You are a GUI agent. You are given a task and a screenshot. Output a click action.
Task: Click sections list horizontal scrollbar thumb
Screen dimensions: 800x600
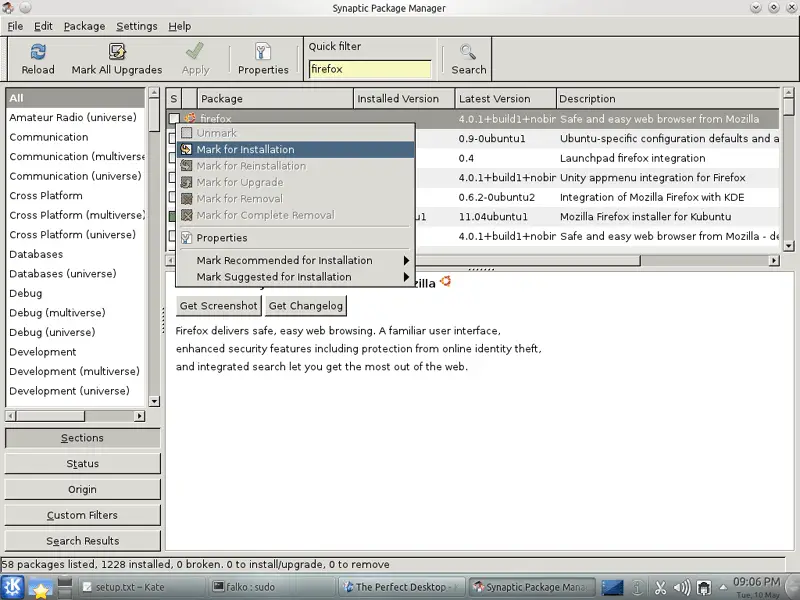coord(50,416)
